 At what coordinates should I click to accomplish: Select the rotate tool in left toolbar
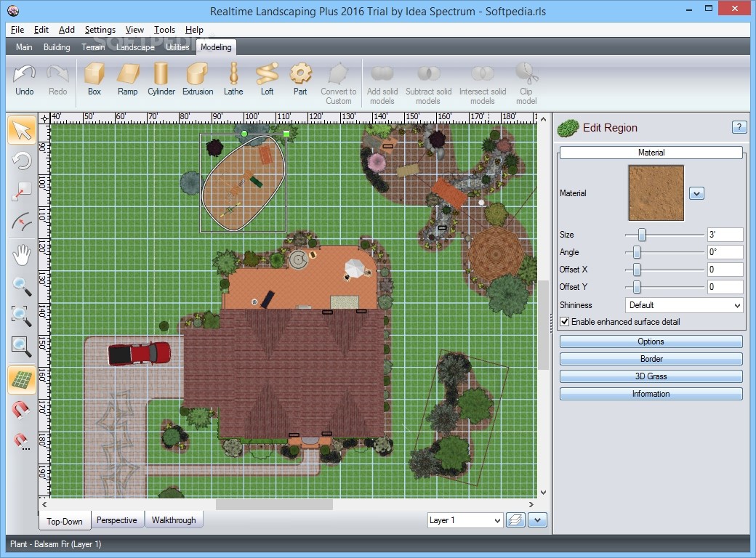[22, 161]
